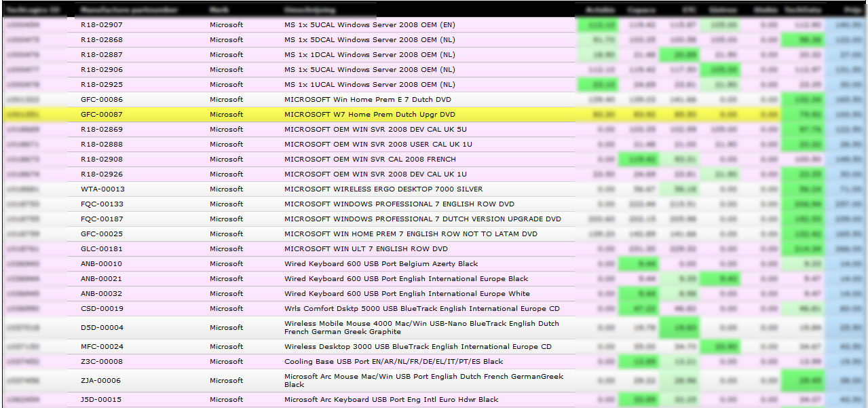Select part number FQC-00187

[102, 219]
